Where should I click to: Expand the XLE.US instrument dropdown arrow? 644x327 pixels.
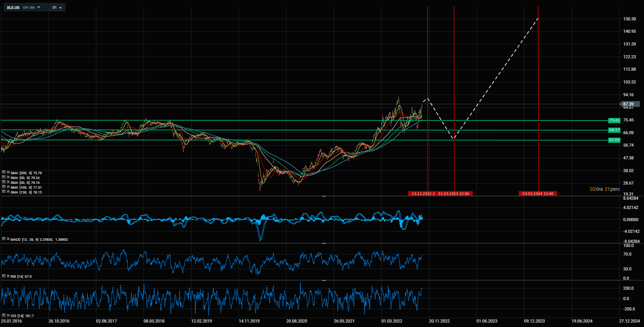point(38,7)
